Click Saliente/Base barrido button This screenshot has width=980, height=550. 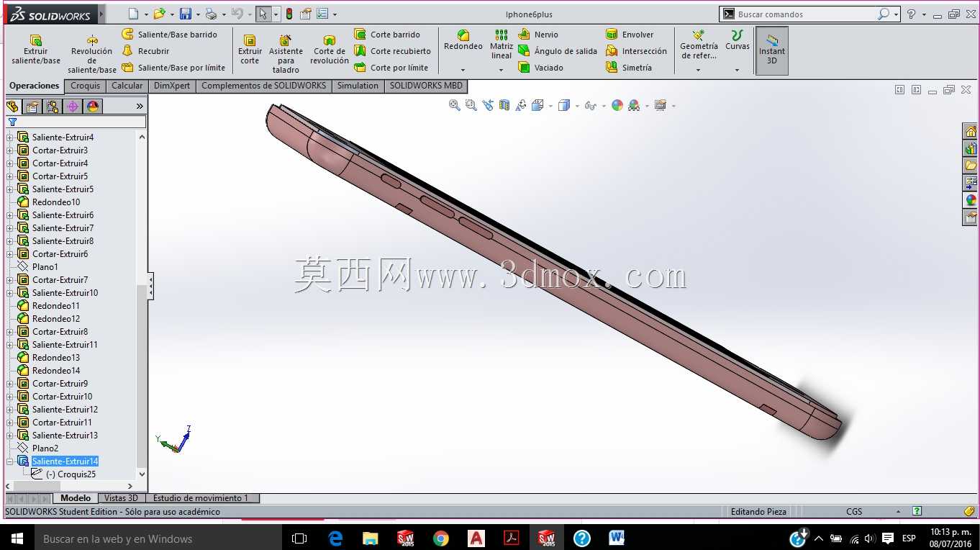pos(170,35)
